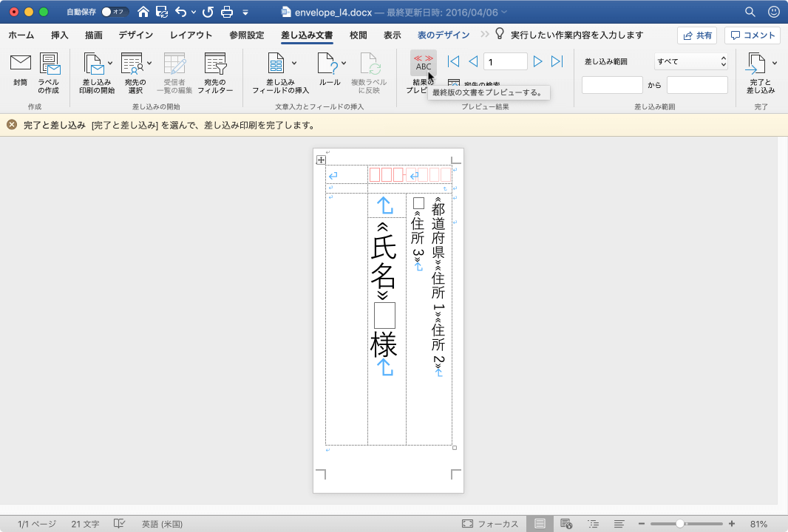Screen dimensions: 788x532
Task: Click the home icon in title bar
Action: click(x=143, y=12)
